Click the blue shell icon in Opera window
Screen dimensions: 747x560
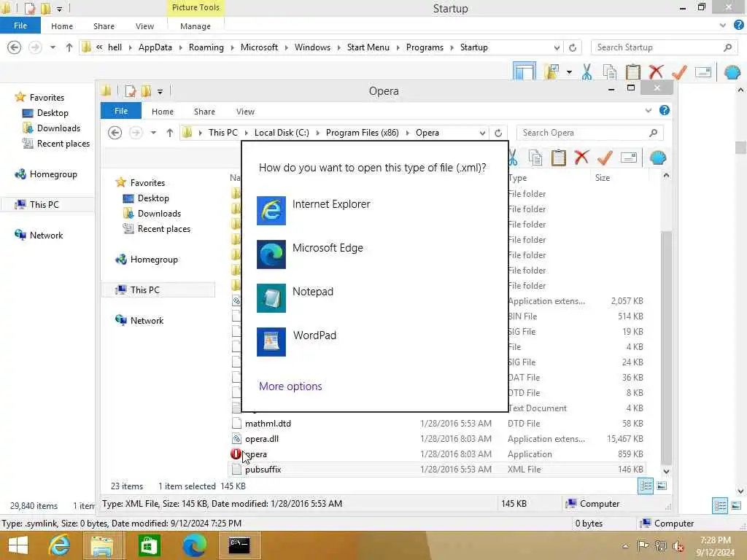pos(658,157)
